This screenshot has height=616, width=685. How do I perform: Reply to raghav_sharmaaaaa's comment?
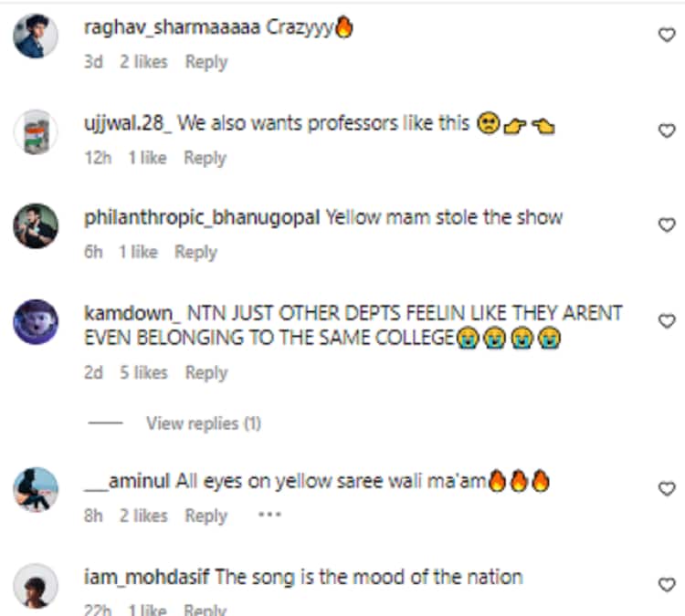click(x=206, y=62)
